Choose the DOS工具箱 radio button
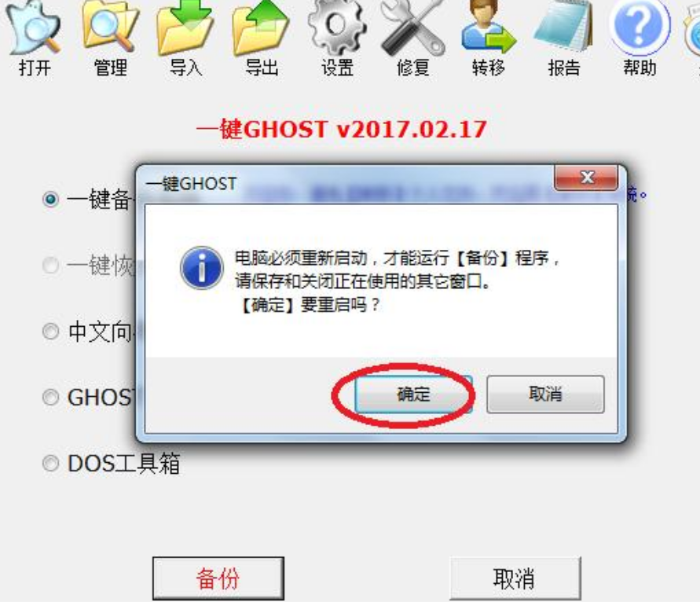The image size is (700, 605). point(50,463)
